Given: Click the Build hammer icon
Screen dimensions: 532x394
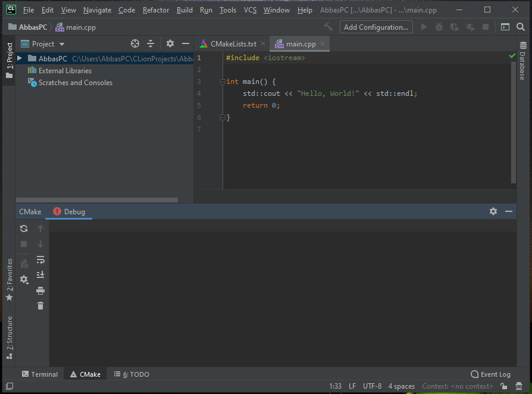Looking at the screenshot, I should (x=328, y=27).
